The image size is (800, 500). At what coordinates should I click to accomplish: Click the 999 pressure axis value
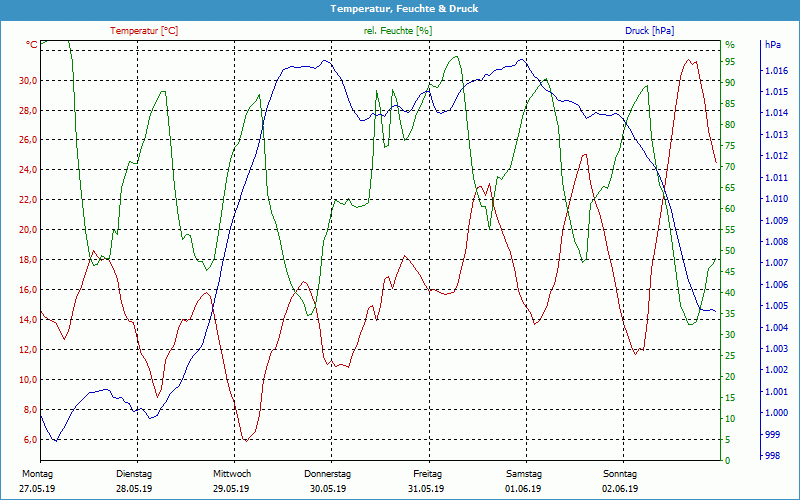pos(772,434)
